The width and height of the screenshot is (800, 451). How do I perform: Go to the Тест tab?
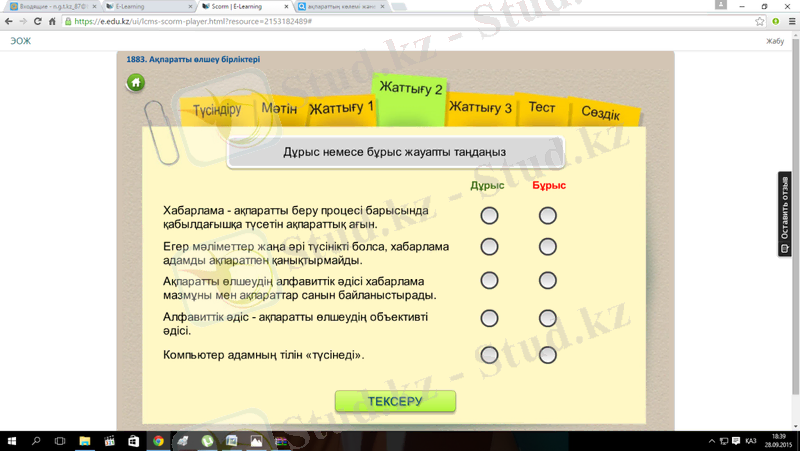542,108
